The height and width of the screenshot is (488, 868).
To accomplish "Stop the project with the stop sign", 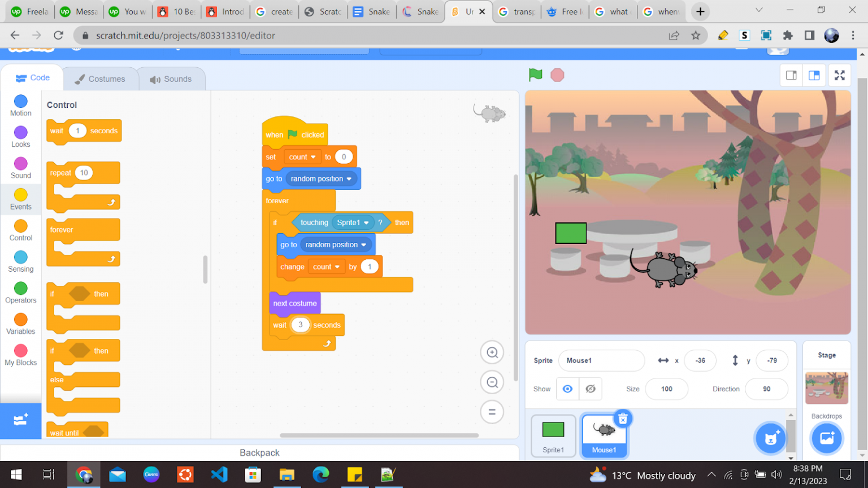I will coord(557,75).
